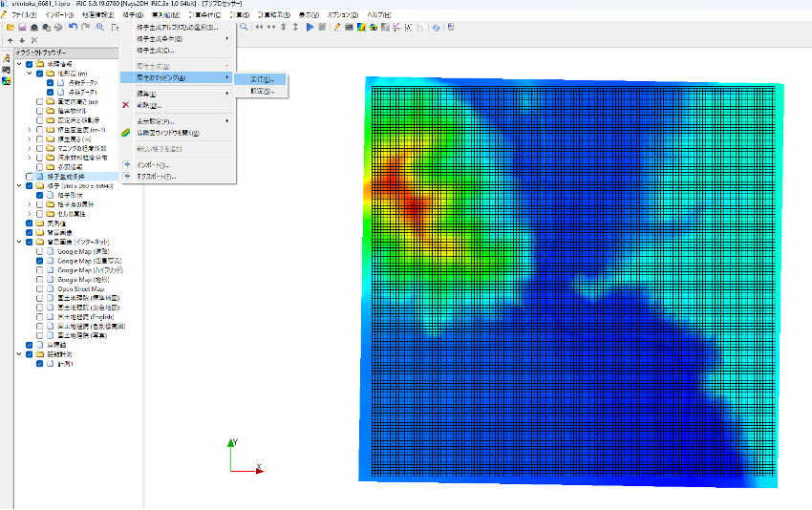Open the 編集(E) submenu
The image size is (812, 510).
[178, 94]
